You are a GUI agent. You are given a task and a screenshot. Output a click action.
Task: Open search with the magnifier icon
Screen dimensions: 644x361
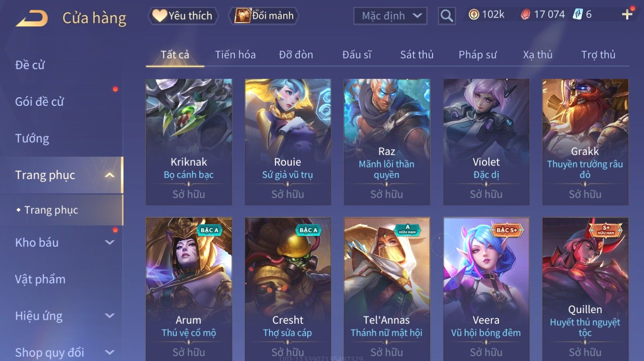[447, 16]
